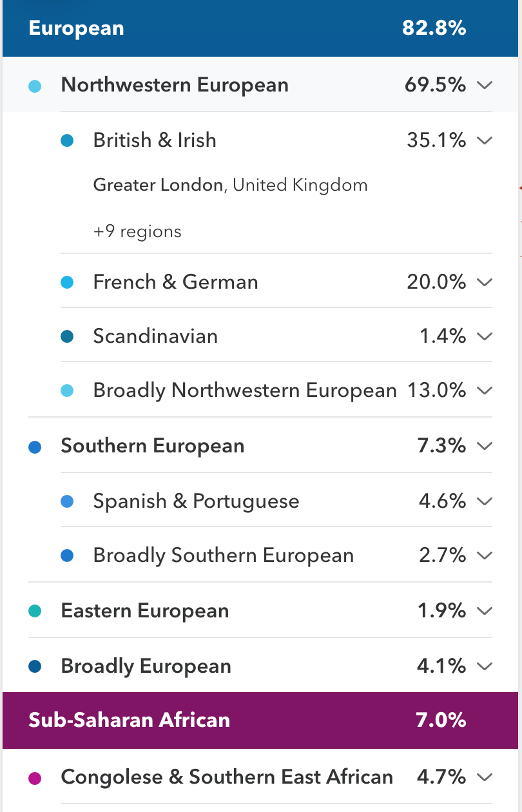Expand the Southern European chevron
Screen dimensions: 522x812
point(485,446)
